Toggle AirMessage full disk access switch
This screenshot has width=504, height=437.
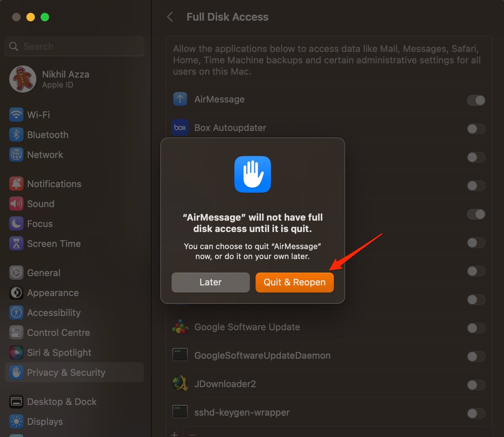[476, 100]
